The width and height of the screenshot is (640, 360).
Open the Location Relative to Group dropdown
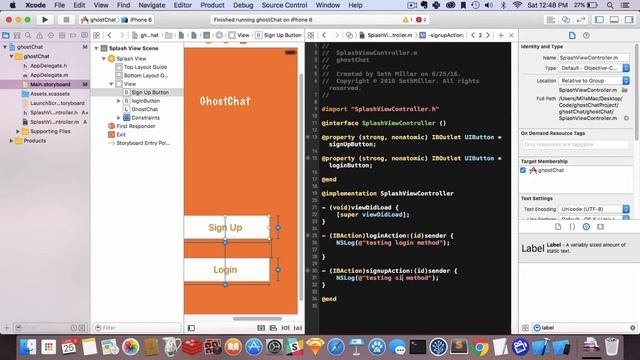pos(594,81)
